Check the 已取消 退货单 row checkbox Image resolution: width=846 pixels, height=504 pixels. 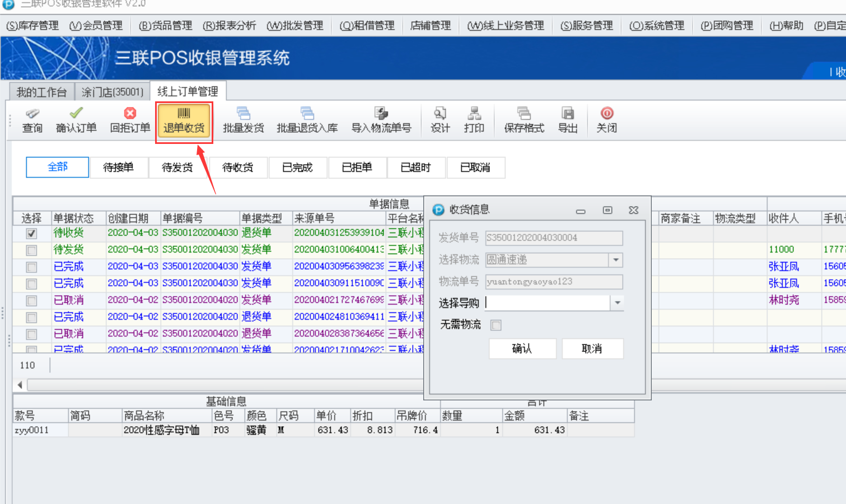[x=31, y=334]
